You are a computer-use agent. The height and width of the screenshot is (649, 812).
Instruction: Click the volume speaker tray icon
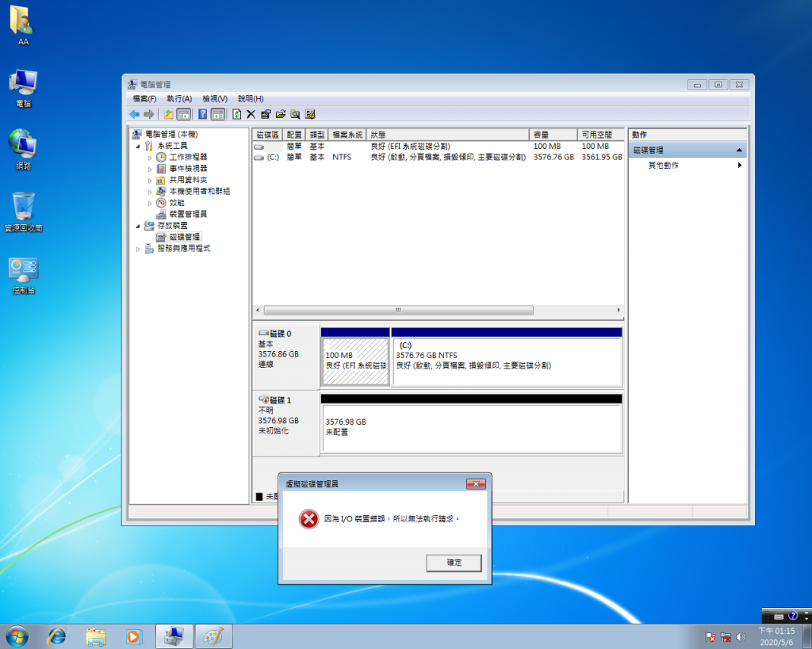pos(741,637)
